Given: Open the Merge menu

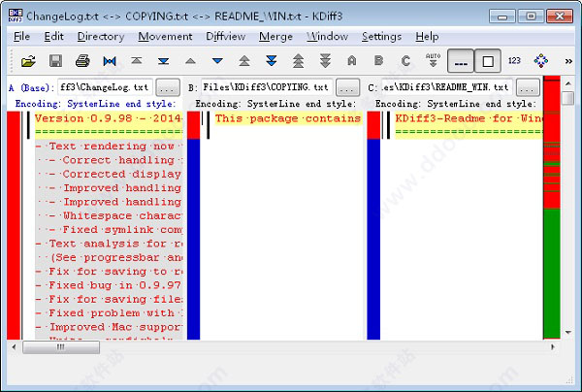Looking at the screenshot, I should [275, 36].
